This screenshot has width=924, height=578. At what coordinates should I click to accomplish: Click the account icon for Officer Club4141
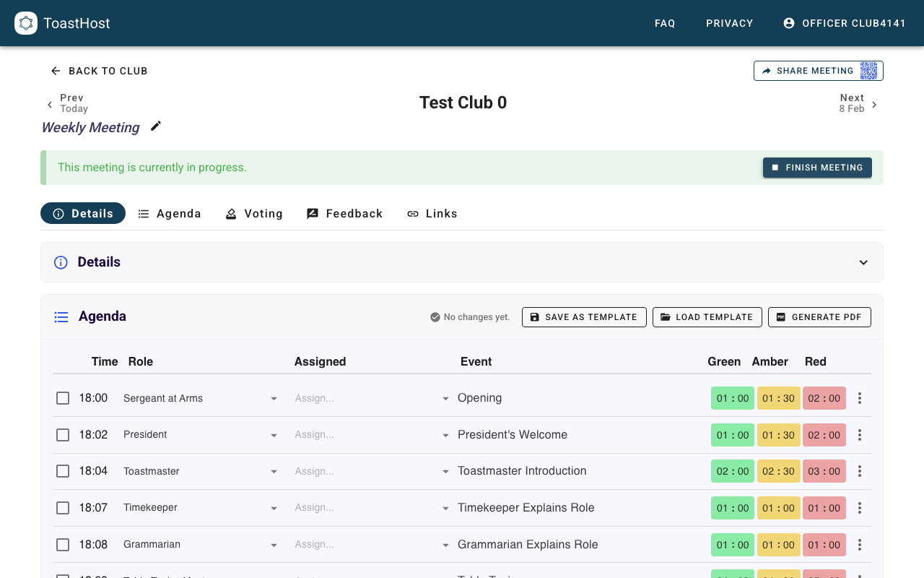pyautogui.click(x=789, y=23)
